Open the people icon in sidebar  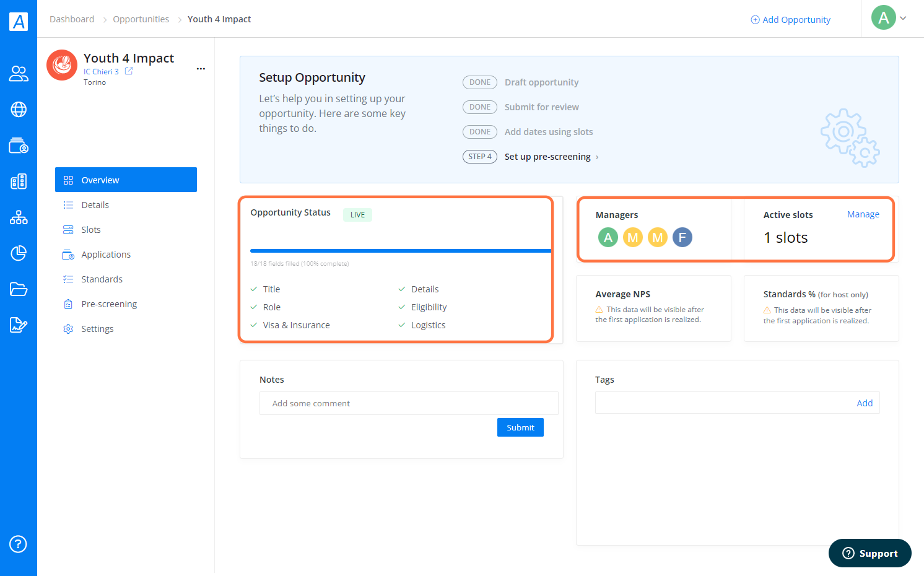click(x=19, y=74)
